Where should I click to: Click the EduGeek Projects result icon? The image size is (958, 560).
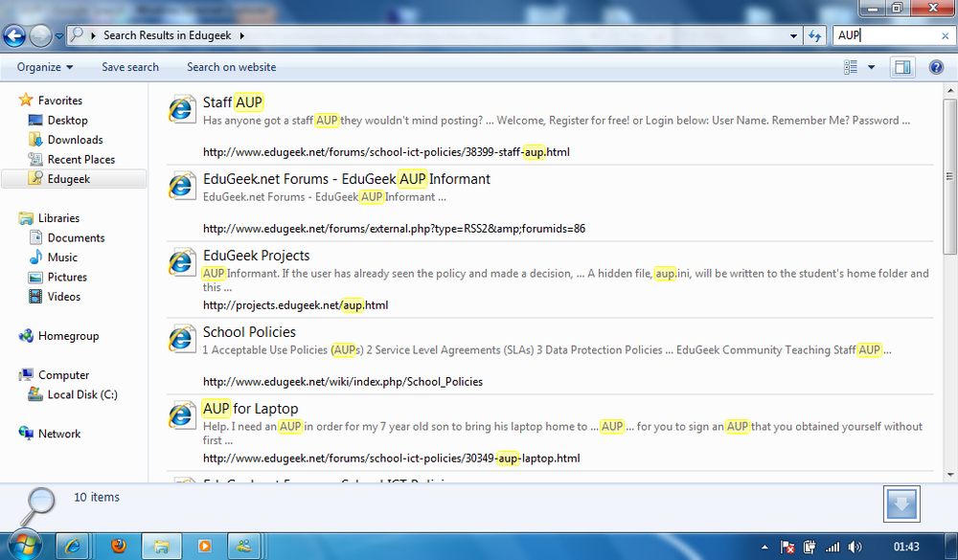pos(181,262)
